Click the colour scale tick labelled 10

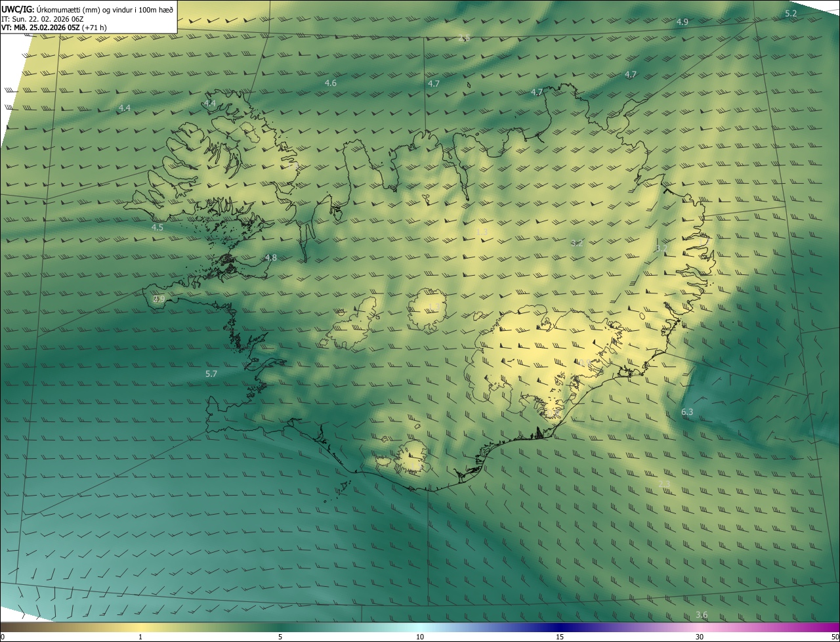[x=420, y=637]
